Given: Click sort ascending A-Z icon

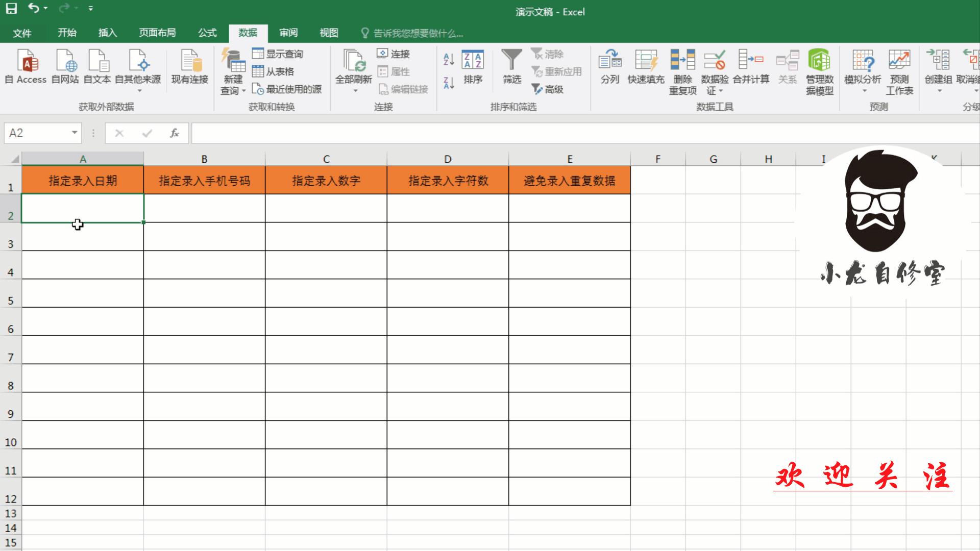Looking at the screenshot, I should tap(449, 60).
